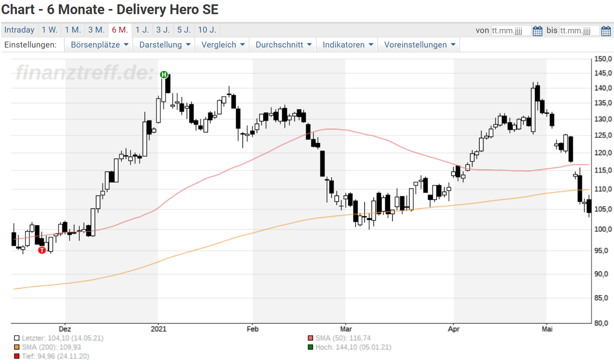Select the 3 M. timeframe tab
Viewport: 614px width, 364px height.
96,30
